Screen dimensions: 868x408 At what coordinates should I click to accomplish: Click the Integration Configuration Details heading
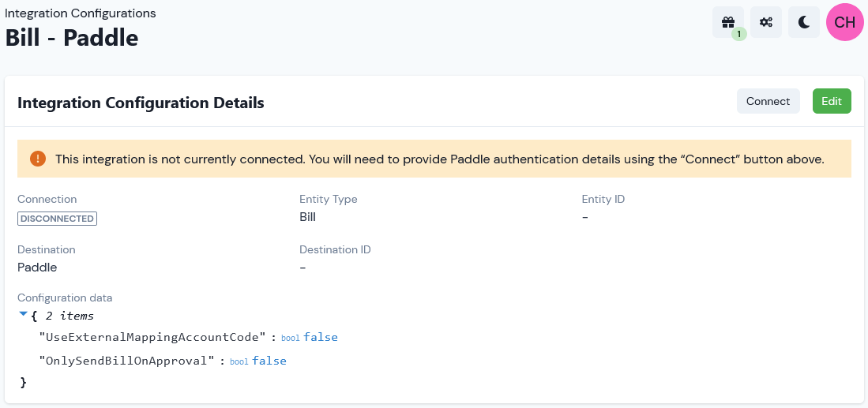pos(141,103)
